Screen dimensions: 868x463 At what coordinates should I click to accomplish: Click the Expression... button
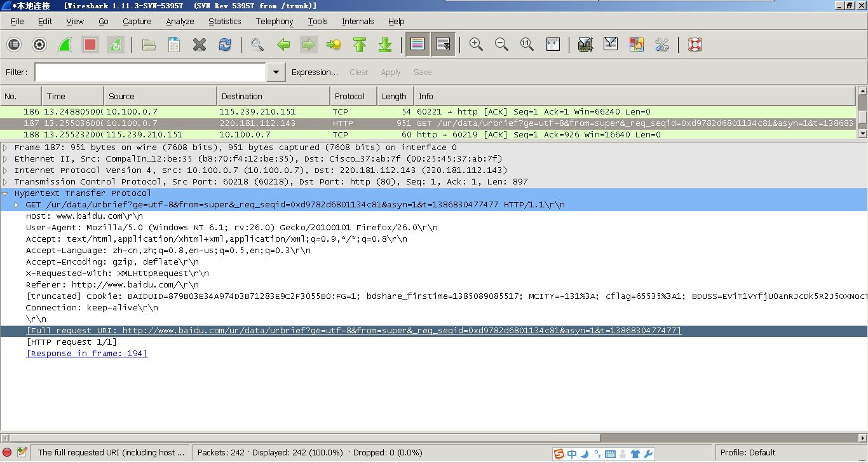coord(315,73)
